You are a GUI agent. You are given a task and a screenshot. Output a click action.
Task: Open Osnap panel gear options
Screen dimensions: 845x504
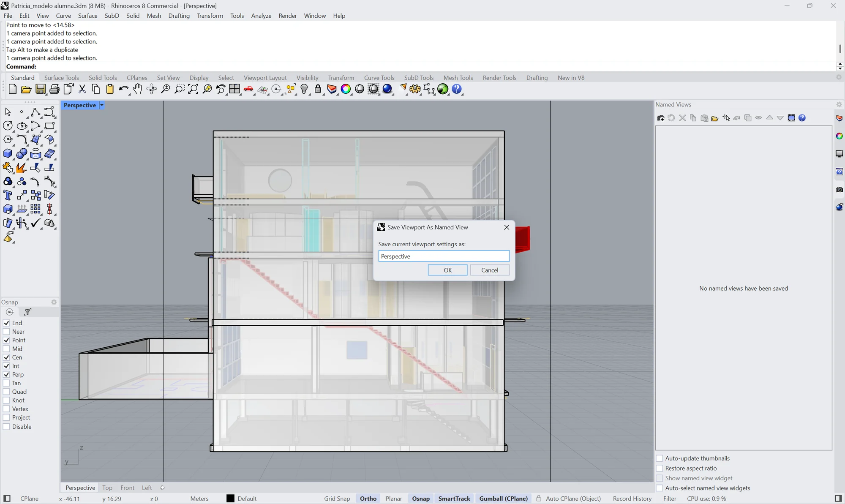point(54,302)
